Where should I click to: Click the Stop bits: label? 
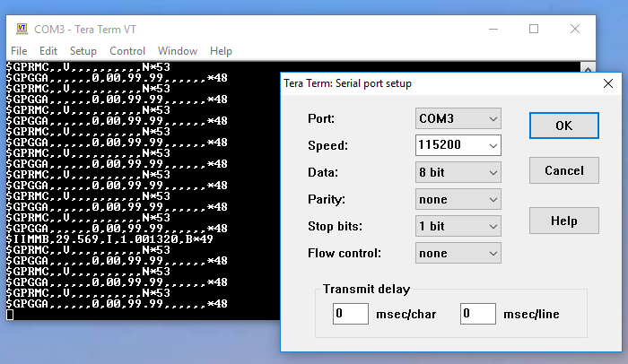click(x=335, y=226)
